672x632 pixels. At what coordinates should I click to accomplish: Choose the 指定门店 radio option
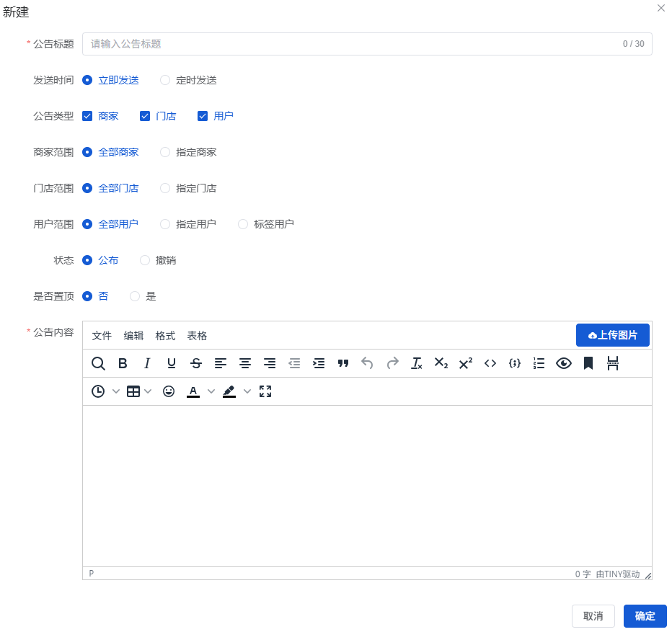(188, 188)
